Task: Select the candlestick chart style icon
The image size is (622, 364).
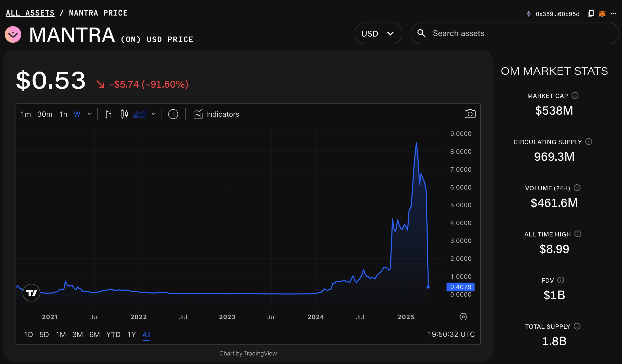Action: [124, 114]
